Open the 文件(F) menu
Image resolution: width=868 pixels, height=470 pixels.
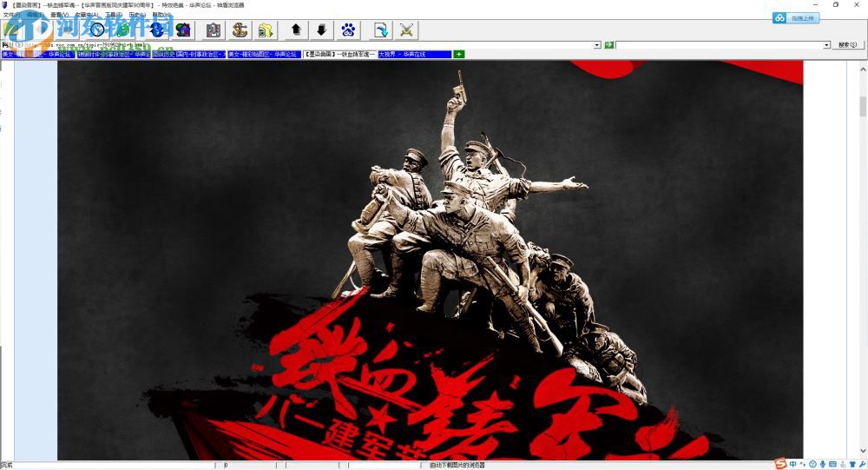[x=11, y=15]
